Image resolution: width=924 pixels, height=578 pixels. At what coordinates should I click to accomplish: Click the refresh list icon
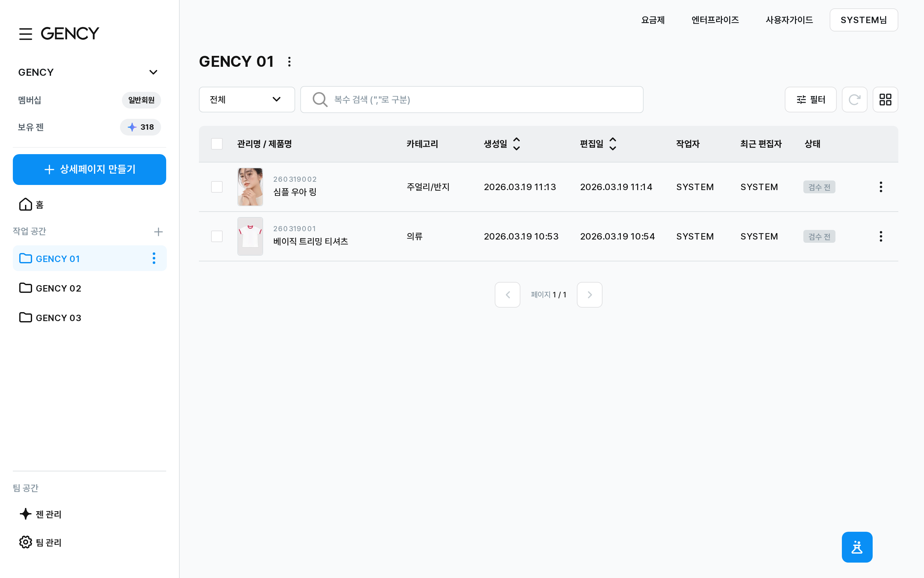[x=854, y=100]
